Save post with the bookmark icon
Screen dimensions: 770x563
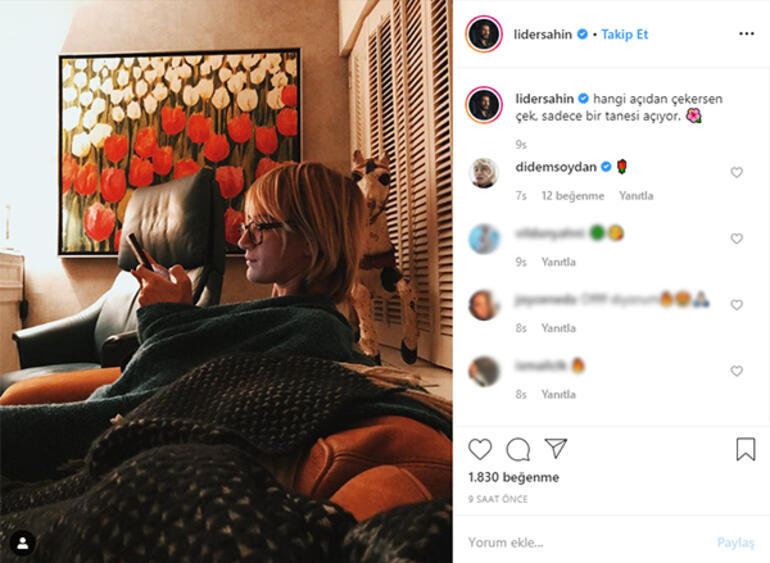coord(745,449)
